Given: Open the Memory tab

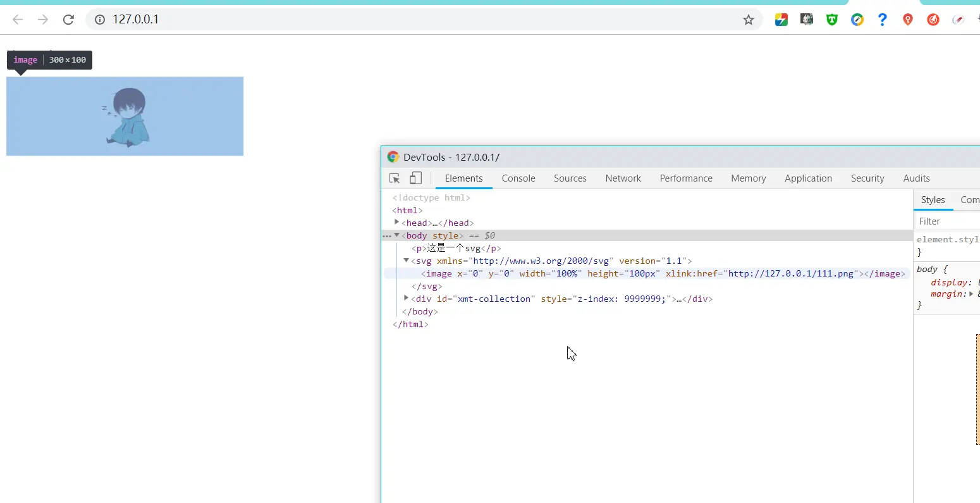Looking at the screenshot, I should click(749, 178).
